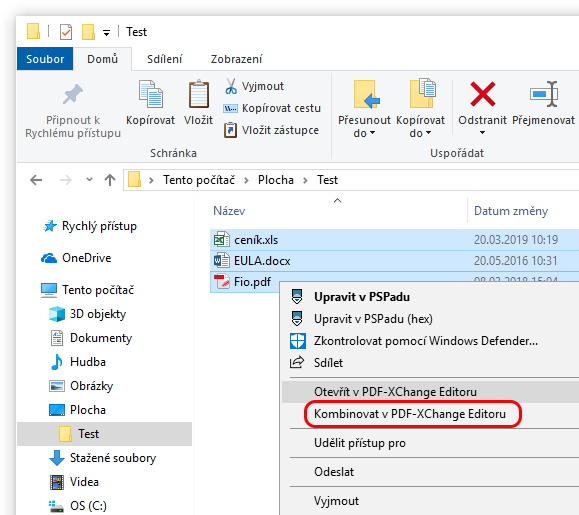Switch to the Domů ribbon tab
The height and width of the screenshot is (515, 579).
pos(102,59)
